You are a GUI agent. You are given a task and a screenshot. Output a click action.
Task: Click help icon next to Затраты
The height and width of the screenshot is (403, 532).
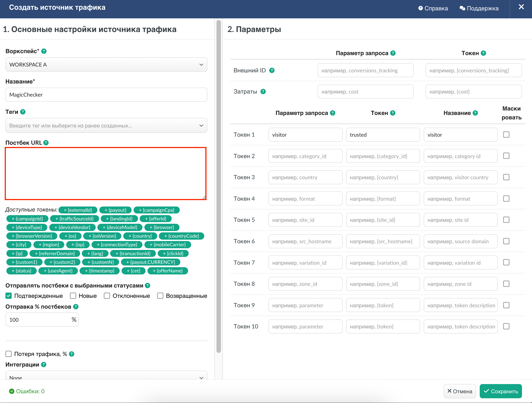[x=263, y=92]
